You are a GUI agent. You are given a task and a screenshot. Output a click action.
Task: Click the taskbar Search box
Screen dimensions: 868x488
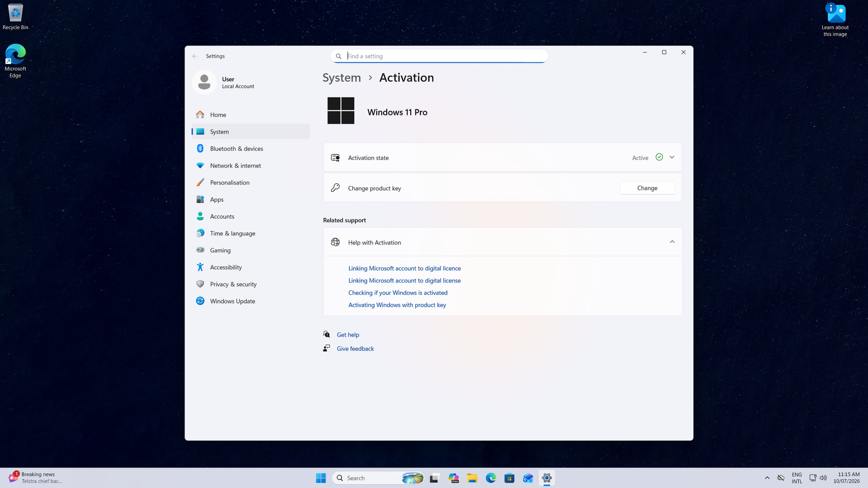tap(378, 478)
